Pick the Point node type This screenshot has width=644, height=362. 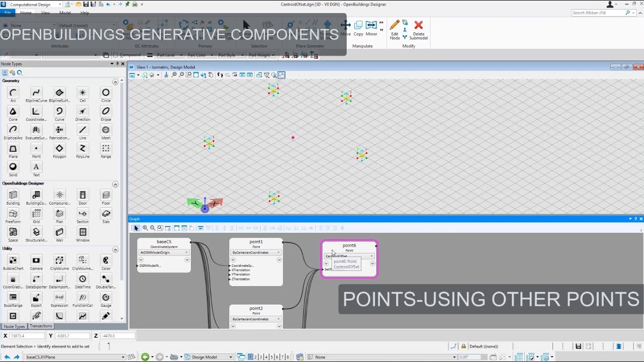(36, 150)
